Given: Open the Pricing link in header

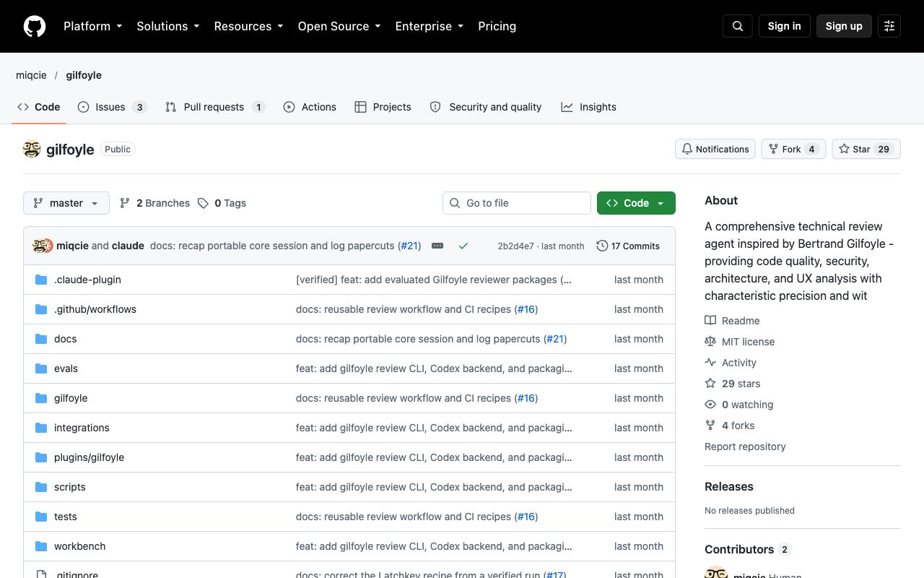Looking at the screenshot, I should click(497, 26).
